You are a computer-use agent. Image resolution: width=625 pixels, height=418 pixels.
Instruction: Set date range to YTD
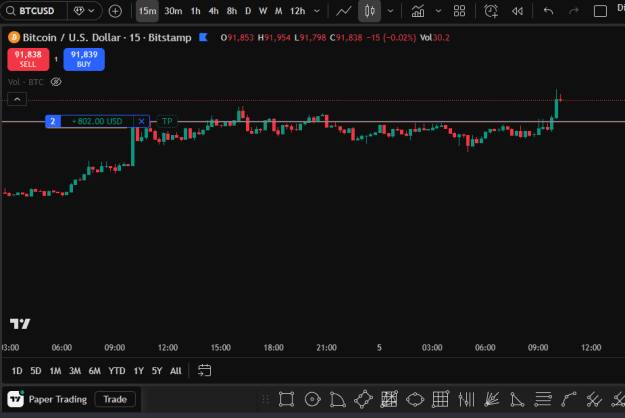(x=117, y=371)
